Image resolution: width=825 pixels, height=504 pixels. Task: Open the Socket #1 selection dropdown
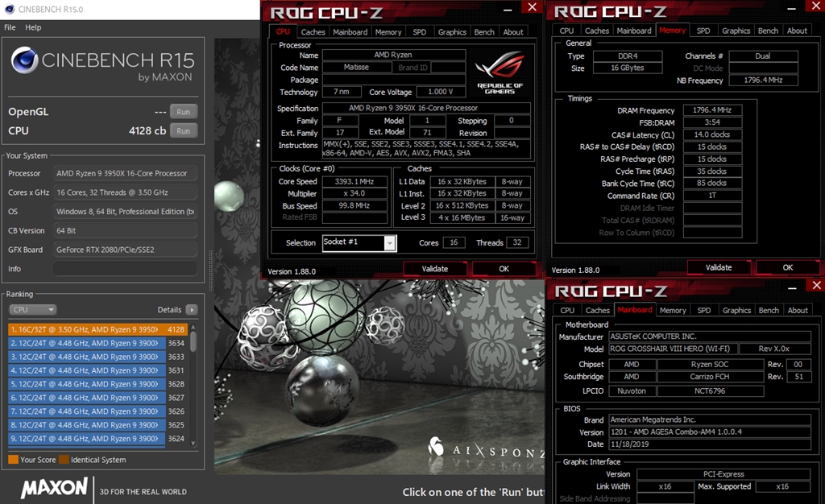(392, 242)
